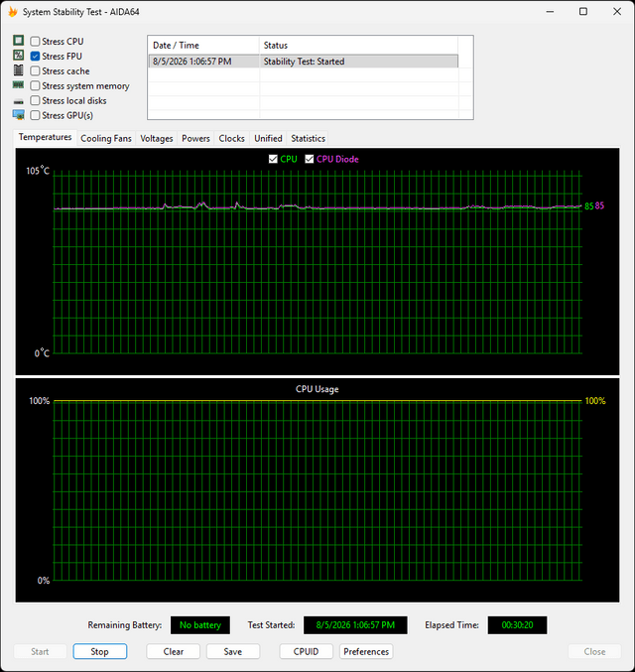Click the Elapsed Time 00:30:20 readout
This screenshot has height=672, width=635.
click(x=517, y=625)
